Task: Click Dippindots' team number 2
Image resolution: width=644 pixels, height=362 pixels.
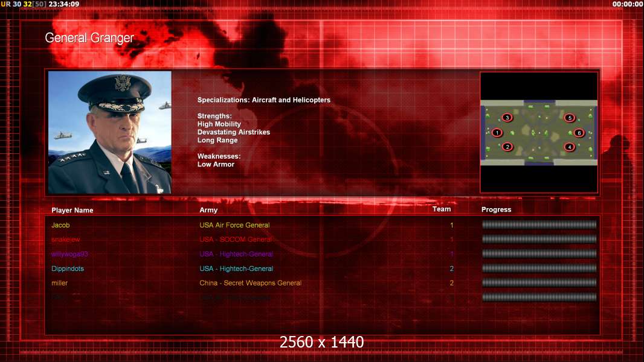Action: (451, 268)
